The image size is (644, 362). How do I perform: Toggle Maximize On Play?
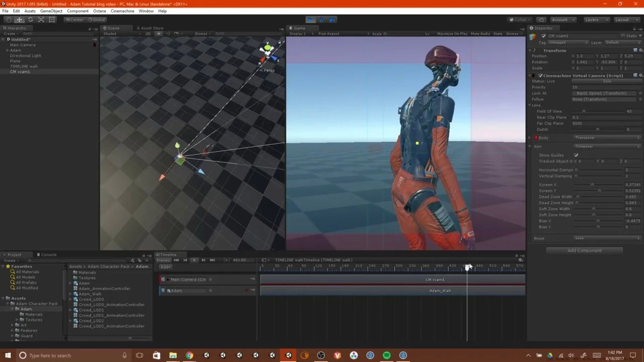point(452,34)
